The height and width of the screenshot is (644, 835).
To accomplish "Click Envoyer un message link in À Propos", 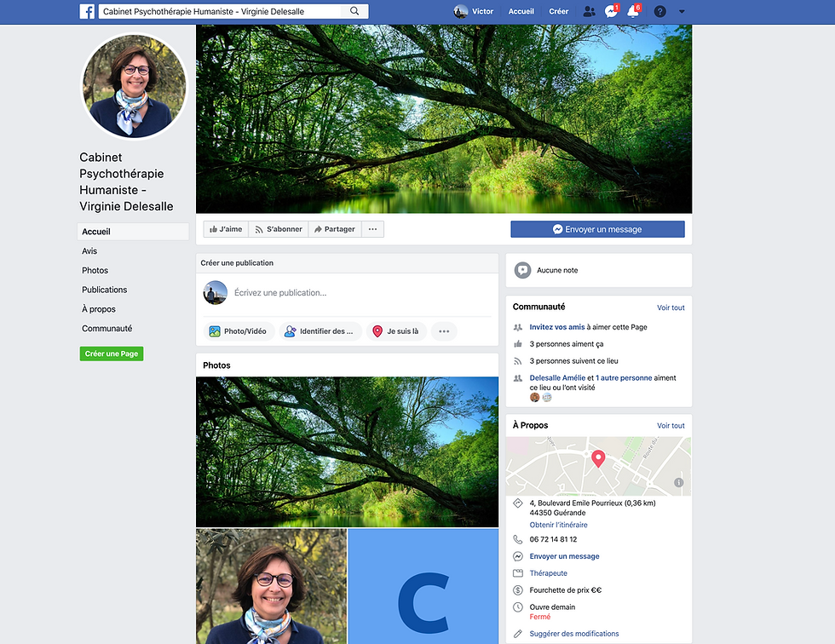I will [564, 556].
